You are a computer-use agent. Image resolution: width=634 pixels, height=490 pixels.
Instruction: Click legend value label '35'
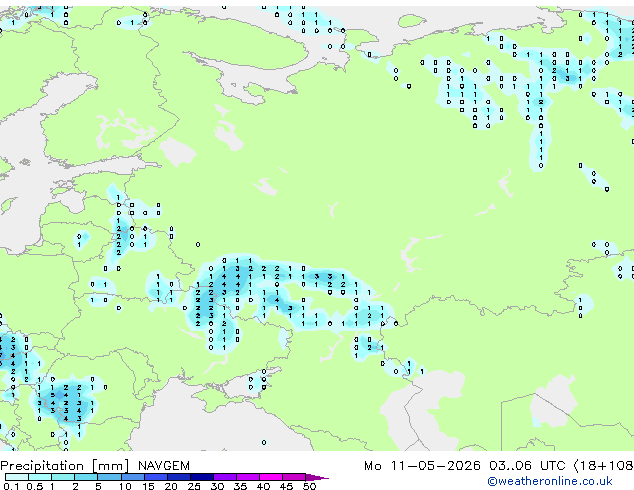(240, 486)
